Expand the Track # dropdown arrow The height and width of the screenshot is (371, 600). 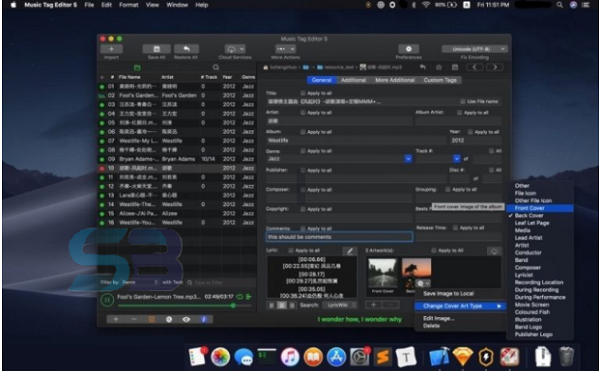457,158
